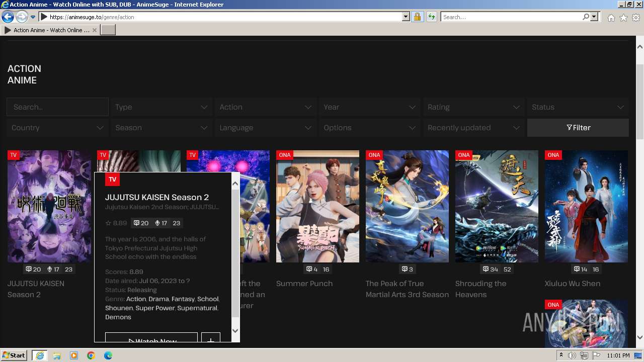Click the taskbar clock 11:01 PM
This screenshot has height=362, width=644.
pyautogui.click(x=618, y=355)
